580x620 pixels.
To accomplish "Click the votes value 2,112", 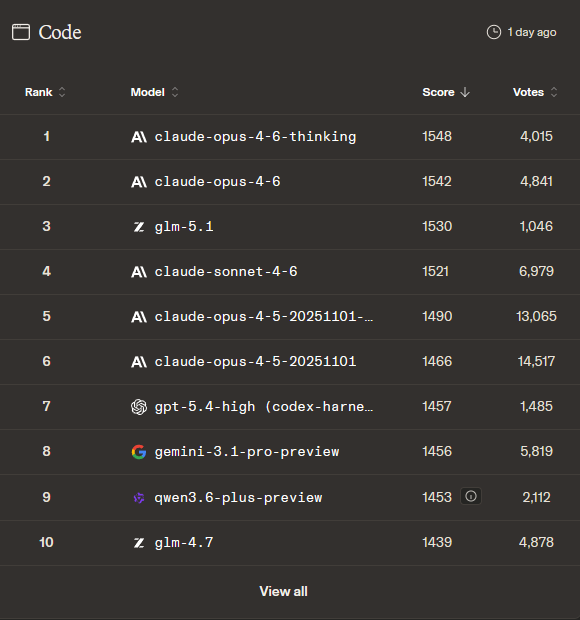I will (537, 498).
